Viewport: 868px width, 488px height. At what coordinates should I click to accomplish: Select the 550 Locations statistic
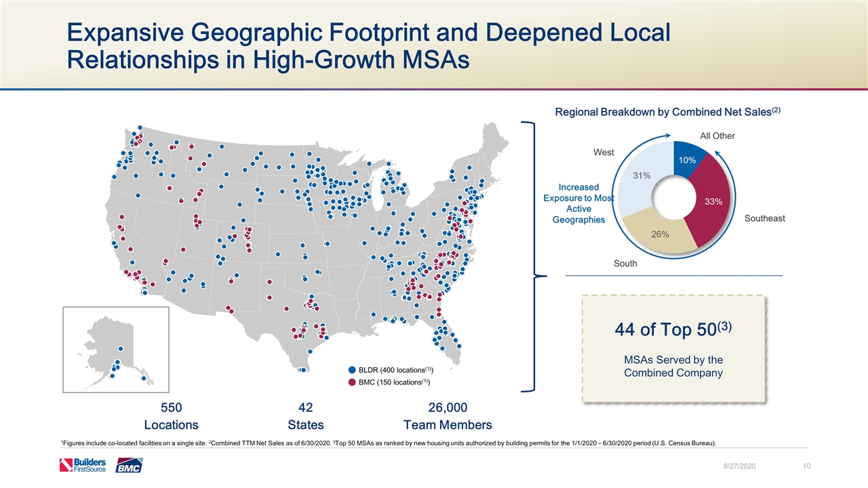(x=171, y=415)
